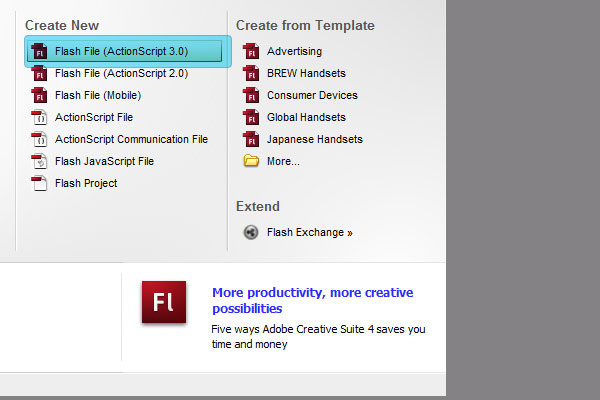Create a new Flash JavaScript File
600x400 pixels.
point(104,161)
